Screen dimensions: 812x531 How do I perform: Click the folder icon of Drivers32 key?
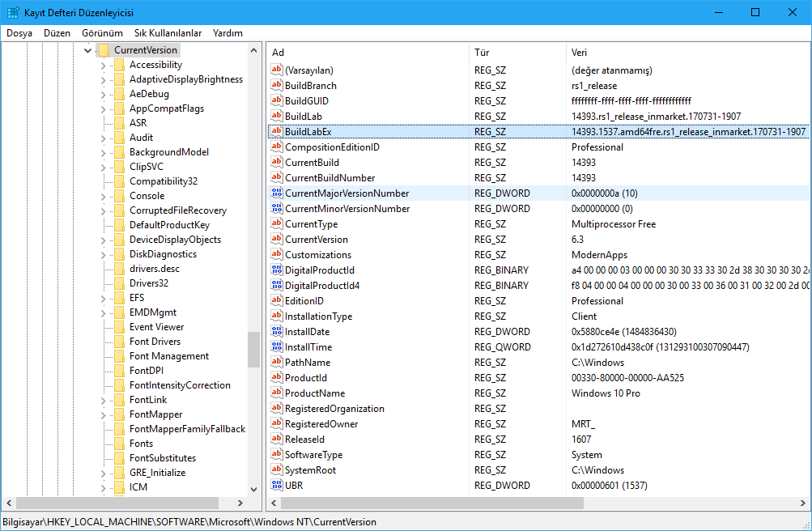[119, 283]
